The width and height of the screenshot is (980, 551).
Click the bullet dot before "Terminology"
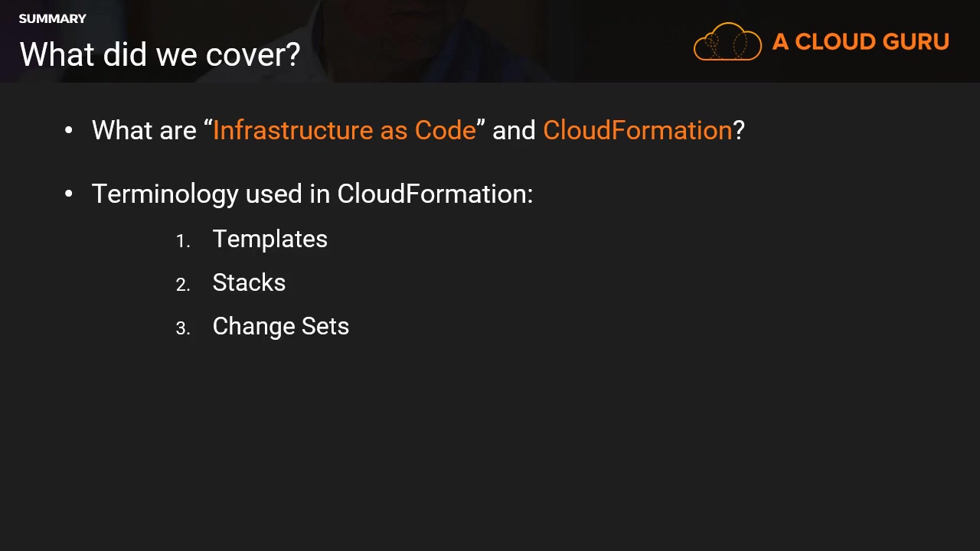pyautogui.click(x=69, y=194)
